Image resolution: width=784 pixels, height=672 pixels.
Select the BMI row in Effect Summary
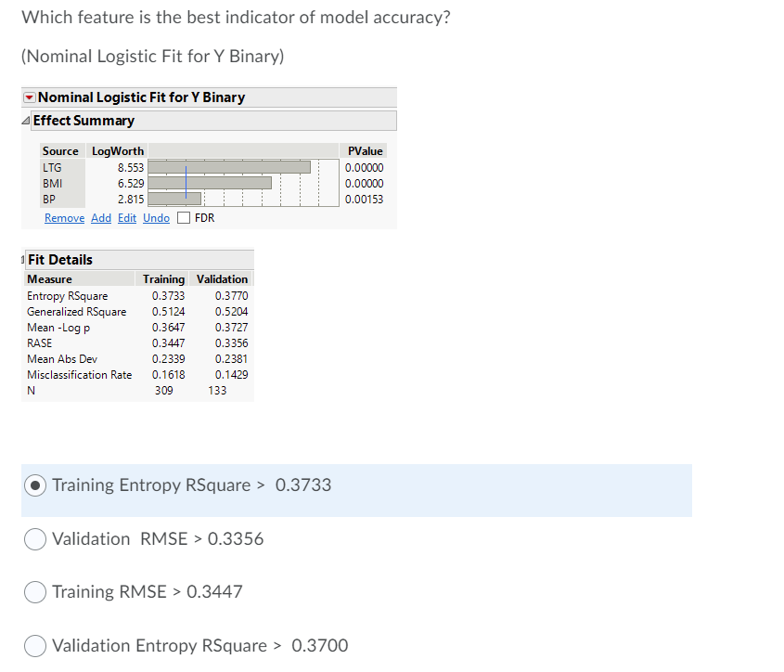tap(51, 183)
